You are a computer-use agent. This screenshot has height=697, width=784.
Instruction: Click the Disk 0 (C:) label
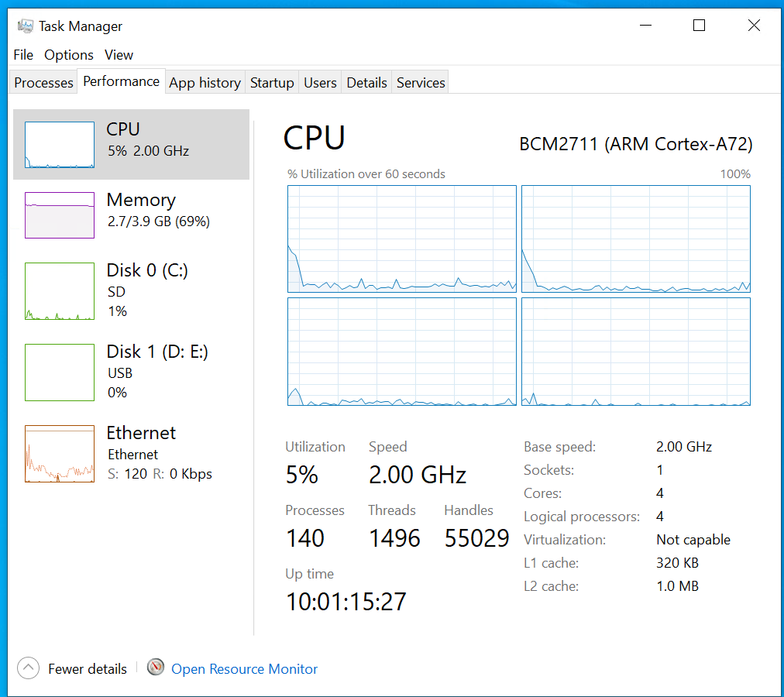(147, 270)
